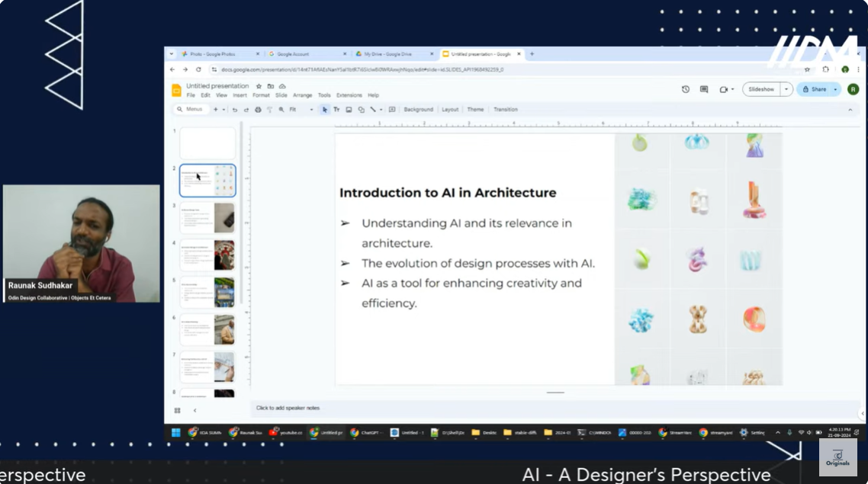This screenshot has width=868, height=484.
Task: Click the Undo arrow icon
Action: pos(234,110)
